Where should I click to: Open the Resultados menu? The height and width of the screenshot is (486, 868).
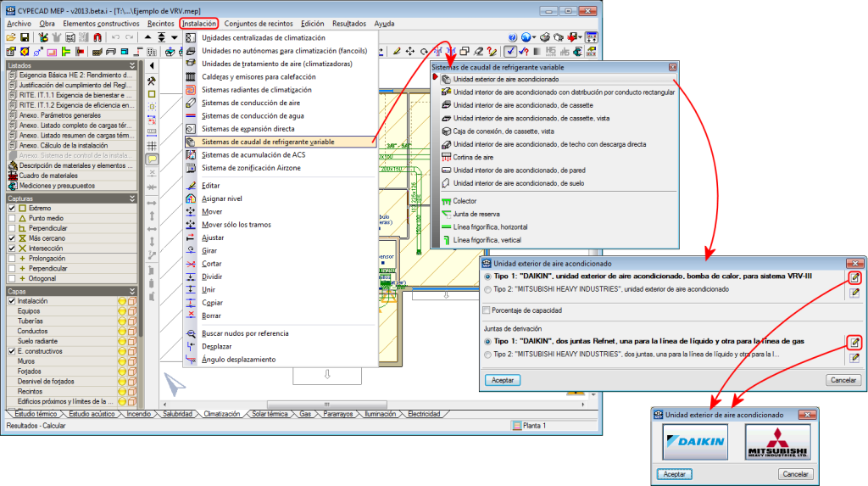(348, 24)
